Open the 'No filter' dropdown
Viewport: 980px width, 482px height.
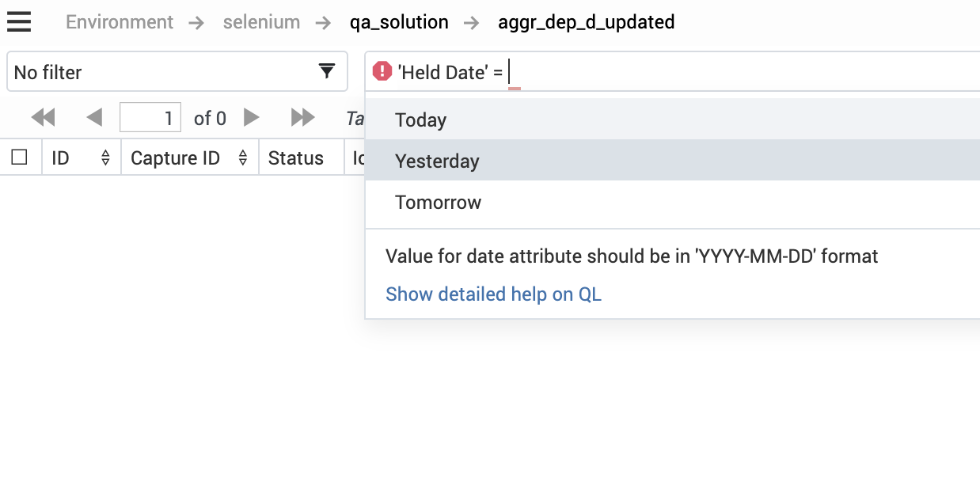click(177, 72)
